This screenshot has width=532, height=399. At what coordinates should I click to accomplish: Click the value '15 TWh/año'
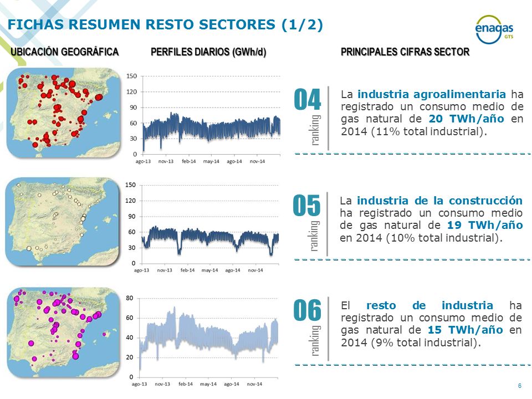point(465,330)
